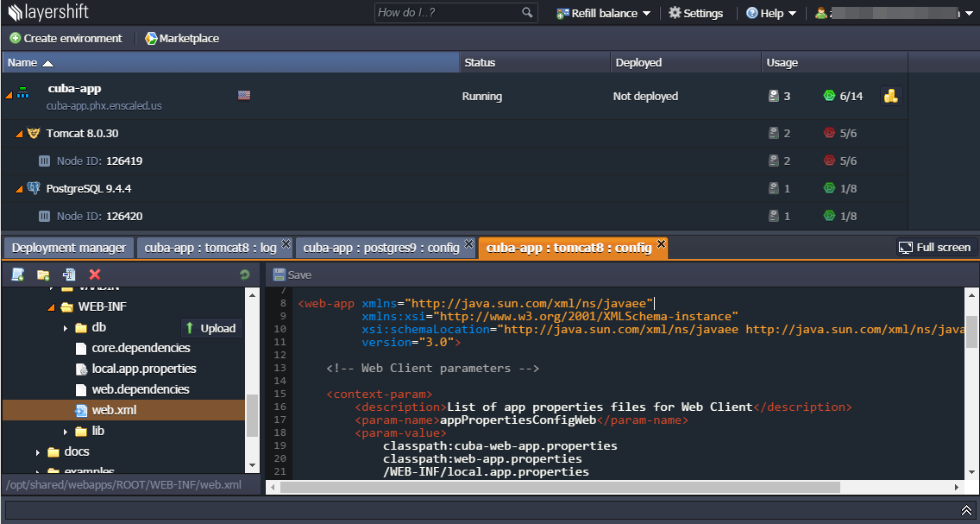Image resolution: width=980 pixels, height=524 pixels.
Task: Click the new folder icon in file manager
Action: (43, 275)
